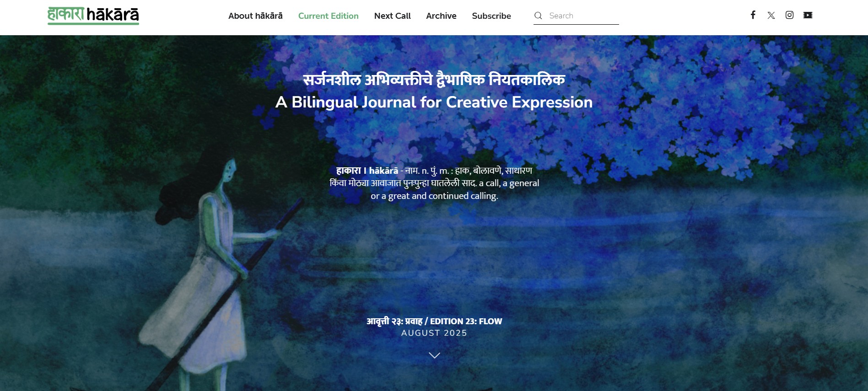Open the Edition 23: Flow link
868x391 pixels.
(434, 321)
